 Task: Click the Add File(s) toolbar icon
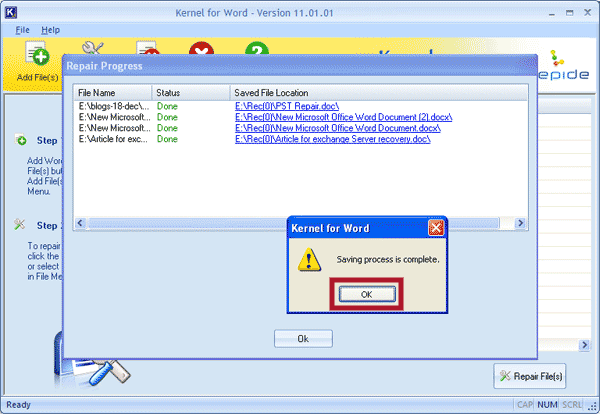coord(38,61)
